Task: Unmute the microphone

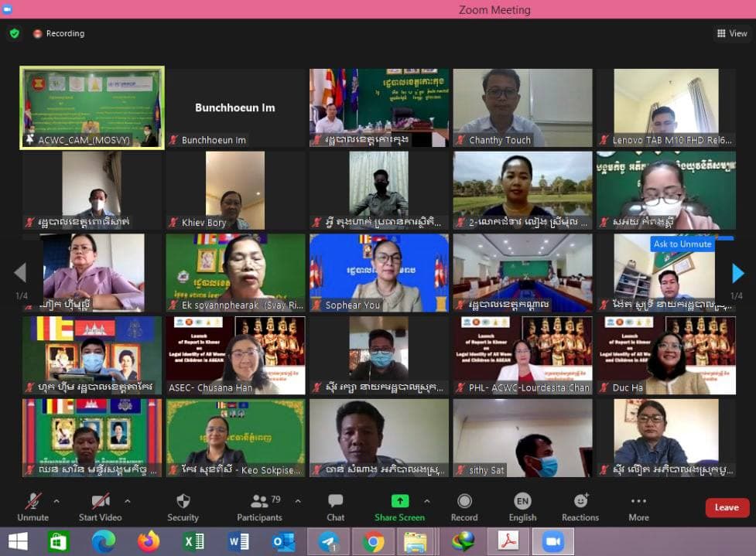Action: 32,507
